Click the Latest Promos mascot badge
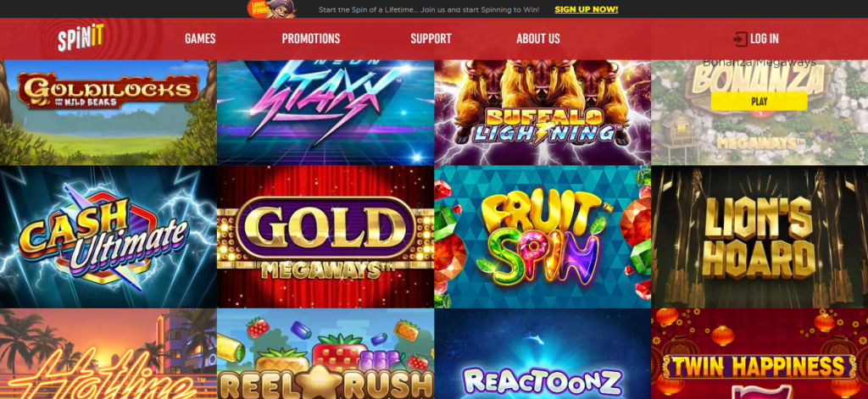This screenshot has height=399, width=868. [271, 8]
